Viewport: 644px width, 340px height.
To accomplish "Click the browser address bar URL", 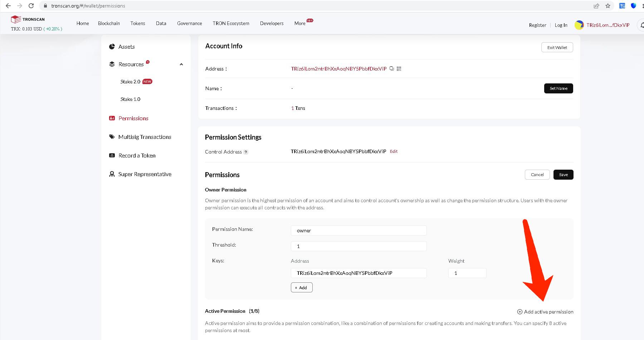I will pyautogui.click(x=88, y=6).
